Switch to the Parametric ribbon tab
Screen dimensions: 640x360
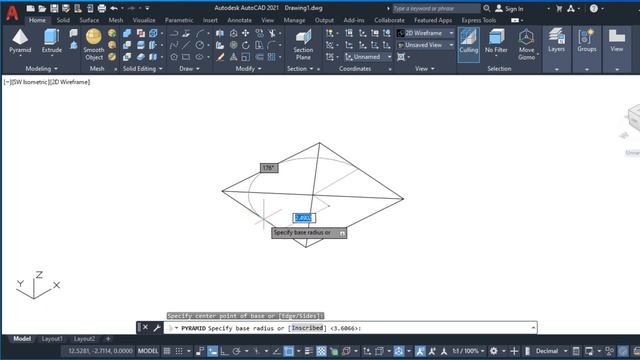(179, 20)
